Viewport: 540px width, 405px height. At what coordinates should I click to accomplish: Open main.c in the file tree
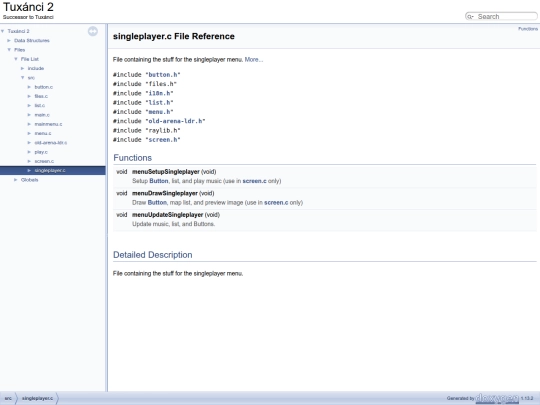[42, 115]
